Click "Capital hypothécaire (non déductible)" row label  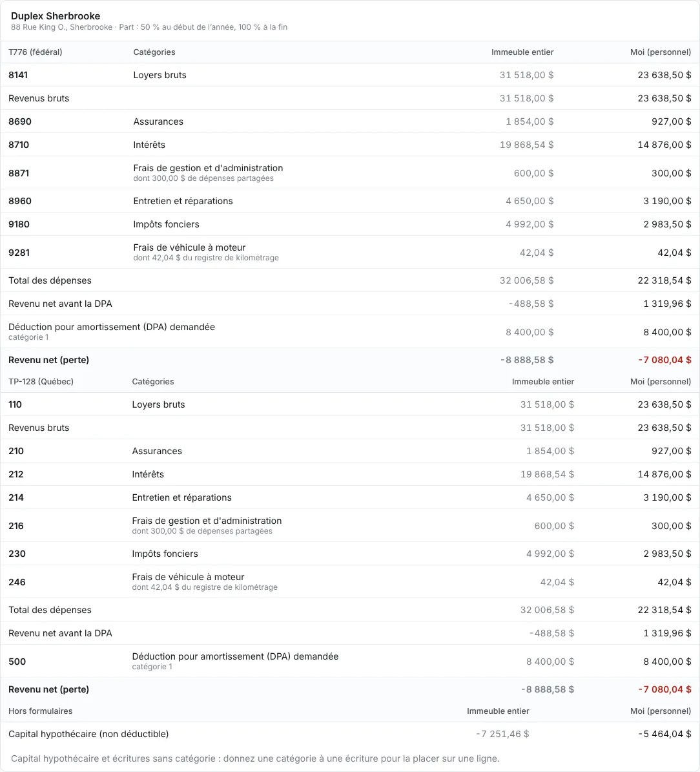tap(88, 734)
